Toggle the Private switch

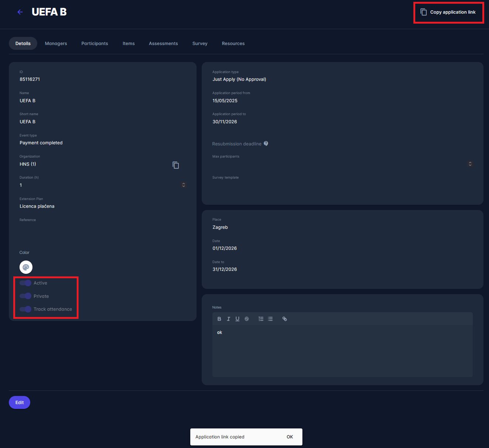(x=25, y=296)
